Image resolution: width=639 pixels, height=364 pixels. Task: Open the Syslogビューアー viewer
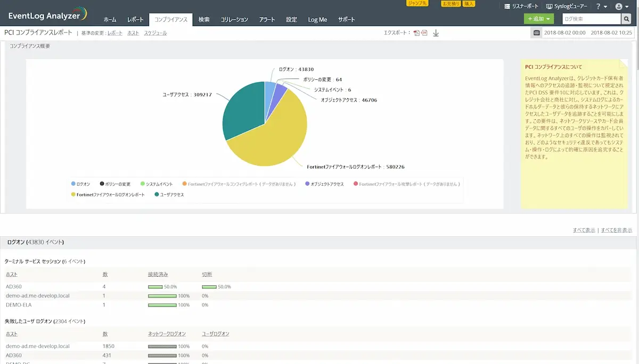point(567,6)
